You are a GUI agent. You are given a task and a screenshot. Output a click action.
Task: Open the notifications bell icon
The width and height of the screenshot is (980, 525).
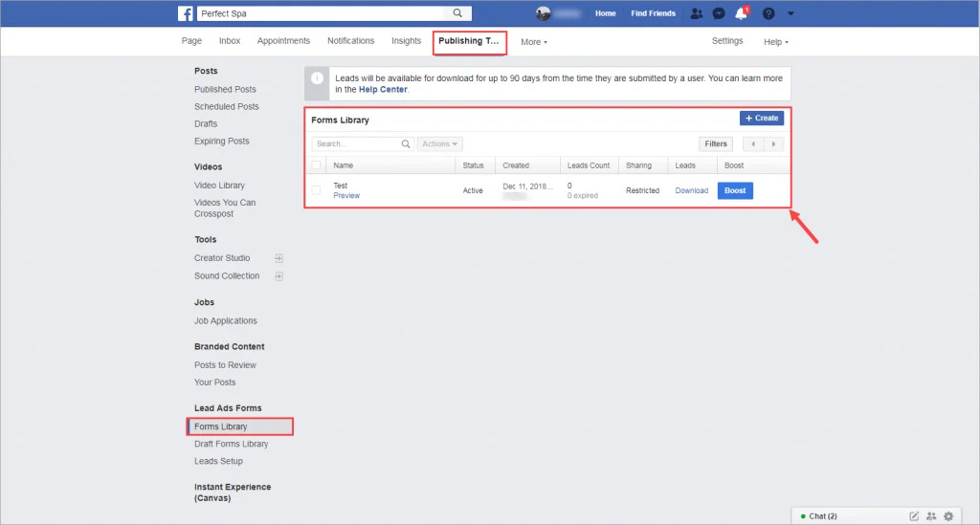tap(742, 13)
